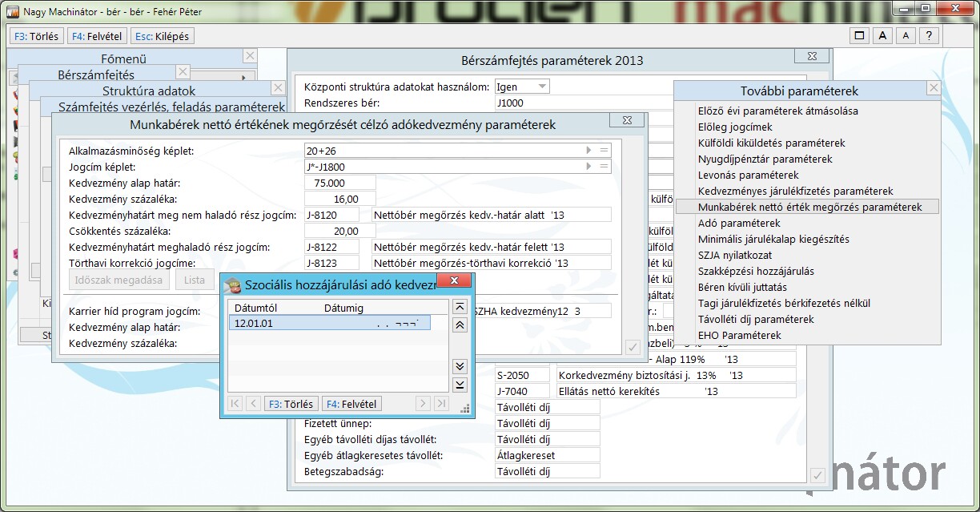
Task: Open EHO Paraméterek entry
Action: coord(739,335)
